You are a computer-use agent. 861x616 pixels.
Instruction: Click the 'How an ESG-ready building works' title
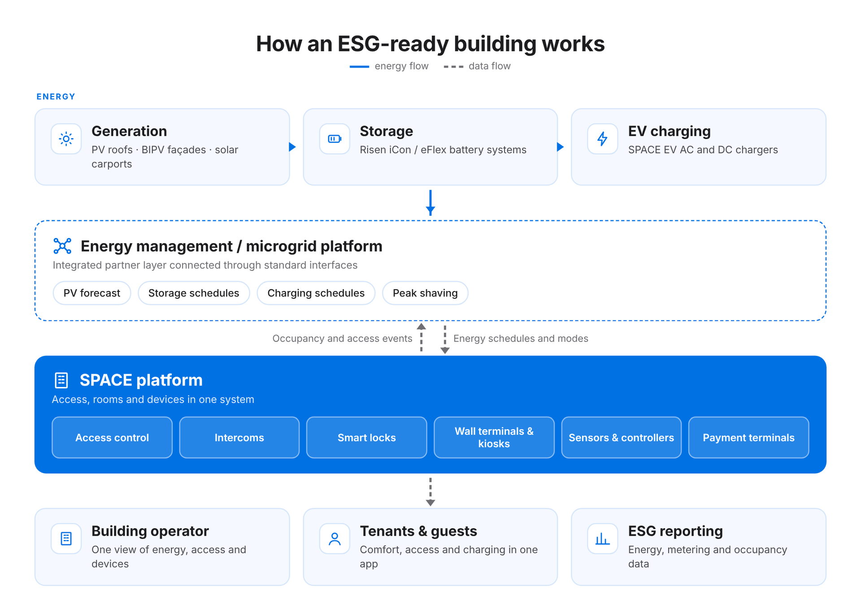click(x=430, y=44)
